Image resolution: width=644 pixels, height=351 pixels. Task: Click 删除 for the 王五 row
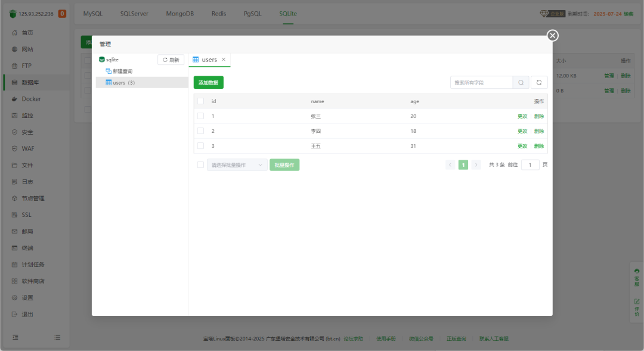click(539, 146)
